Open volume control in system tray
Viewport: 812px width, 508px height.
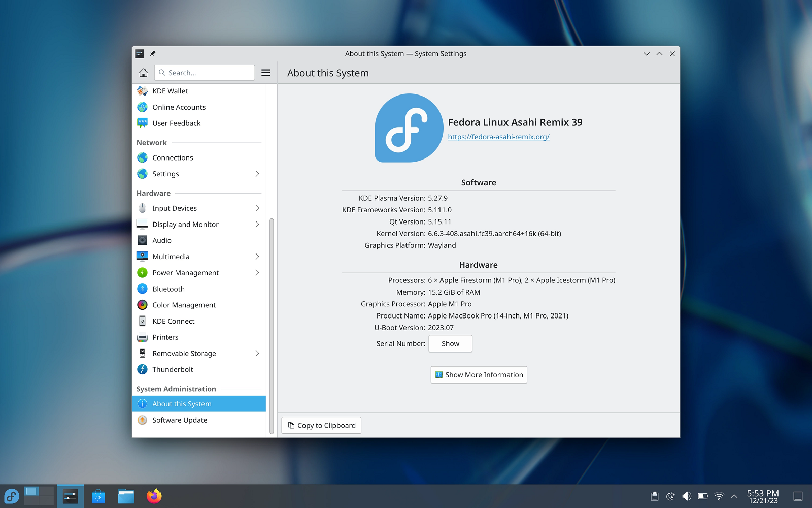coord(687,496)
